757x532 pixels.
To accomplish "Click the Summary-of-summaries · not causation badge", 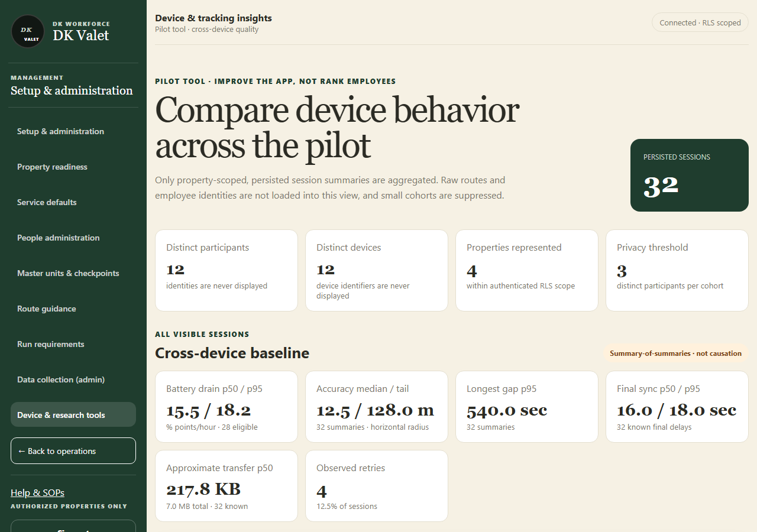I will click(x=675, y=353).
